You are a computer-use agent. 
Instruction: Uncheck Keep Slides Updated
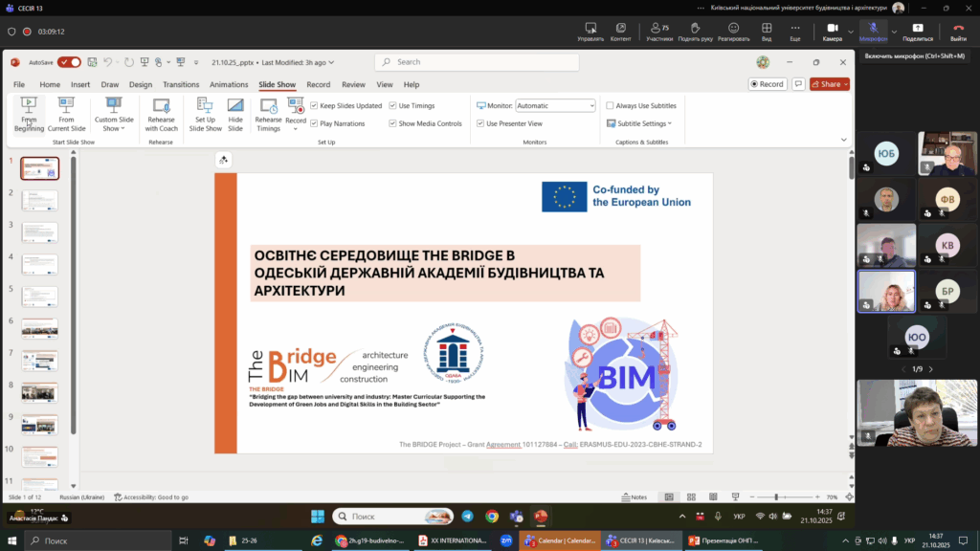click(315, 106)
